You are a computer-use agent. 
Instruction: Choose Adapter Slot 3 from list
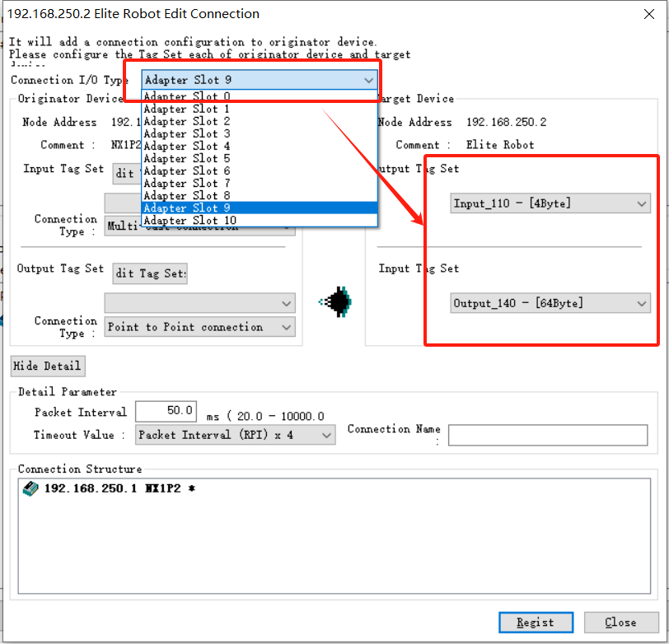[x=187, y=133]
